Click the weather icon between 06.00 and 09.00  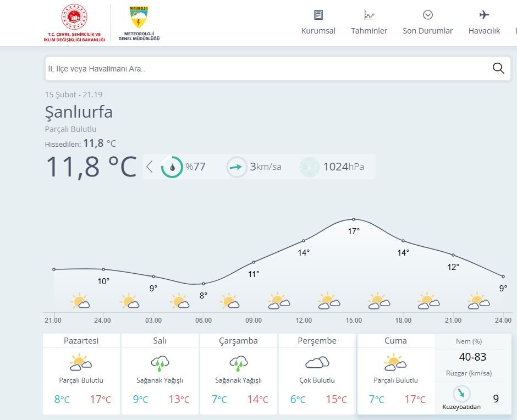coord(230,301)
